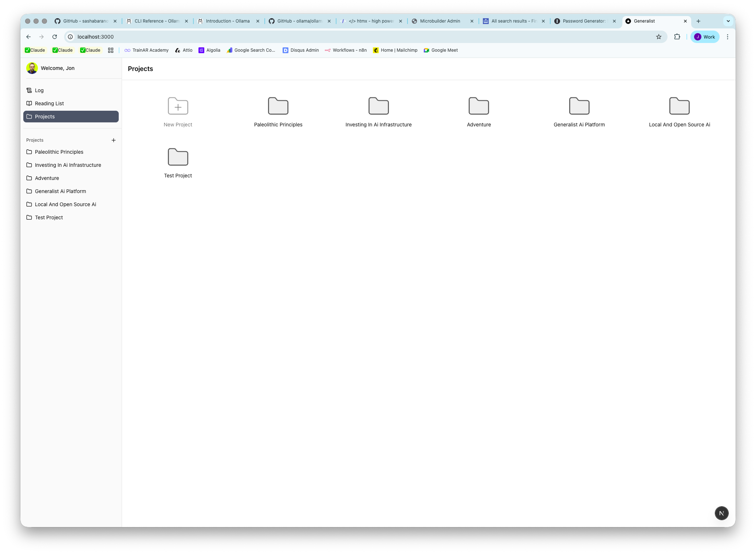This screenshot has width=756, height=554.
Task: Click the address bar showing localhost:3000
Action: tap(96, 37)
